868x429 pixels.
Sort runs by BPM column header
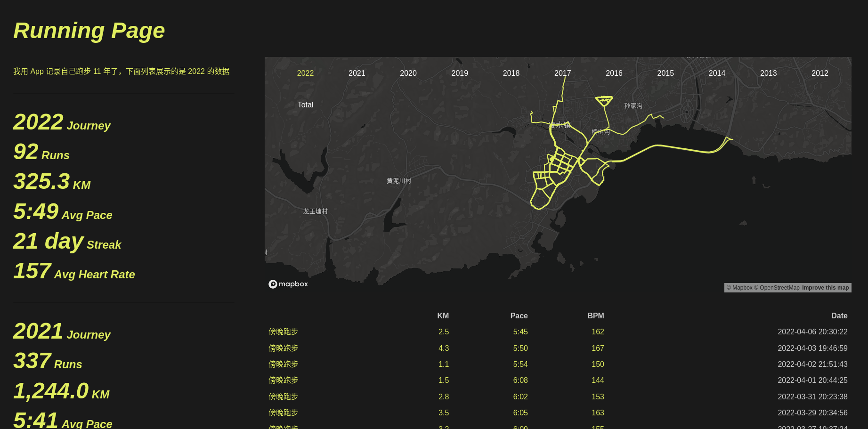click(x=595, y=316)
